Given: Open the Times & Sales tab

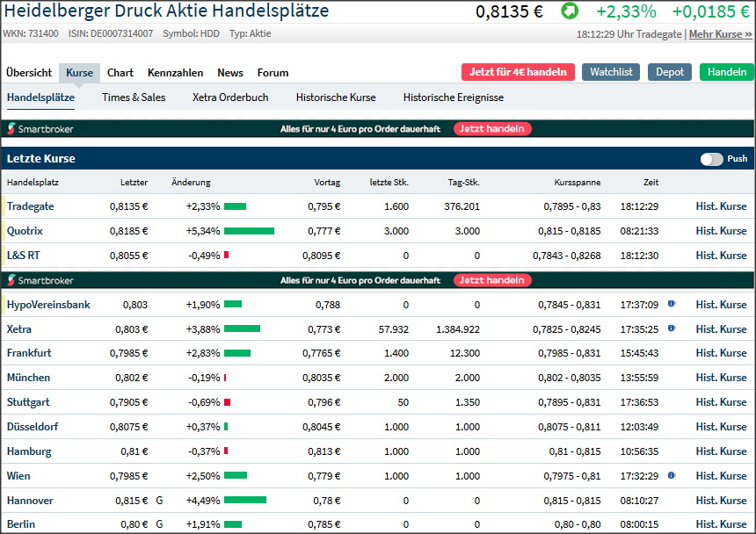Looking at the screenshot, I should tap(134, 97).
